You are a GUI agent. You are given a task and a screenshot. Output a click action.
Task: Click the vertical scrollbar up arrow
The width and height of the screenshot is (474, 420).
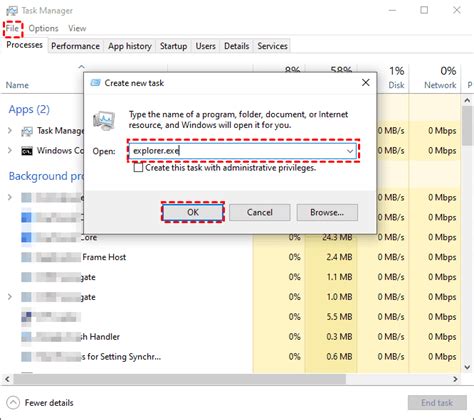467,100
